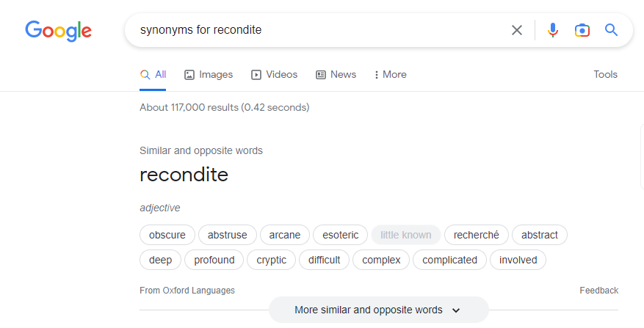Viewport: 644px width, 328px height.
Task: Select the 'obscure' synonym chip
Action: point(167,235)
